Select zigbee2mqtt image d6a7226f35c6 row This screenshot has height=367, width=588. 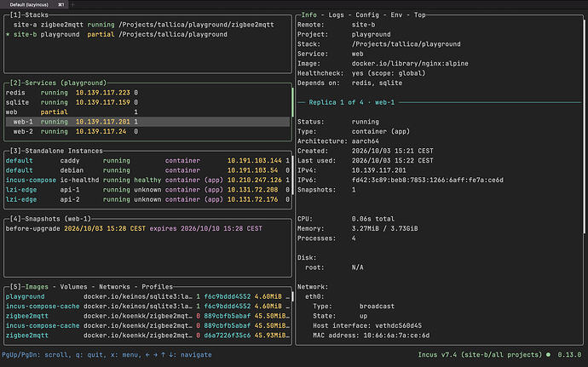click(147, 335)
